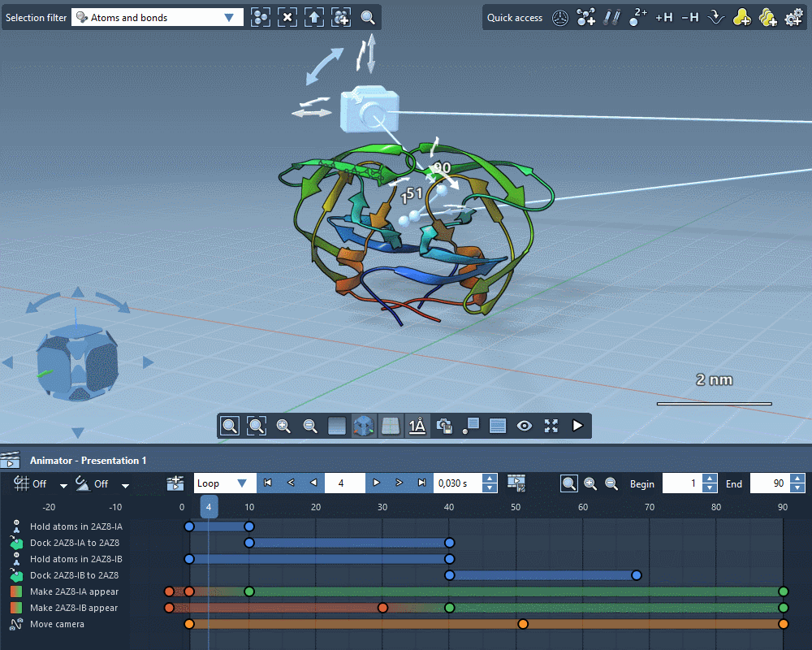Click the zoom-in magnifier in viewport toolbar

pyautogui.click(x=283, y=425)
